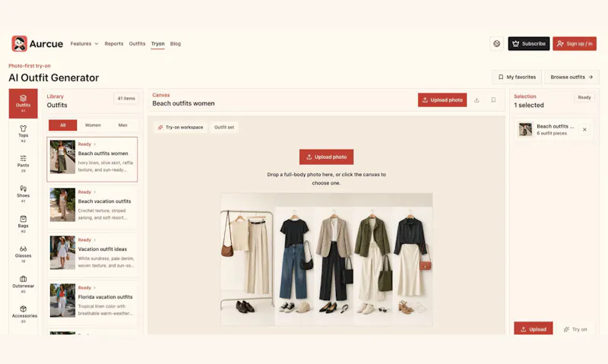Click the Try on button
The height and width of the screenshot is (364, 608).
click(x=575, y=329)
